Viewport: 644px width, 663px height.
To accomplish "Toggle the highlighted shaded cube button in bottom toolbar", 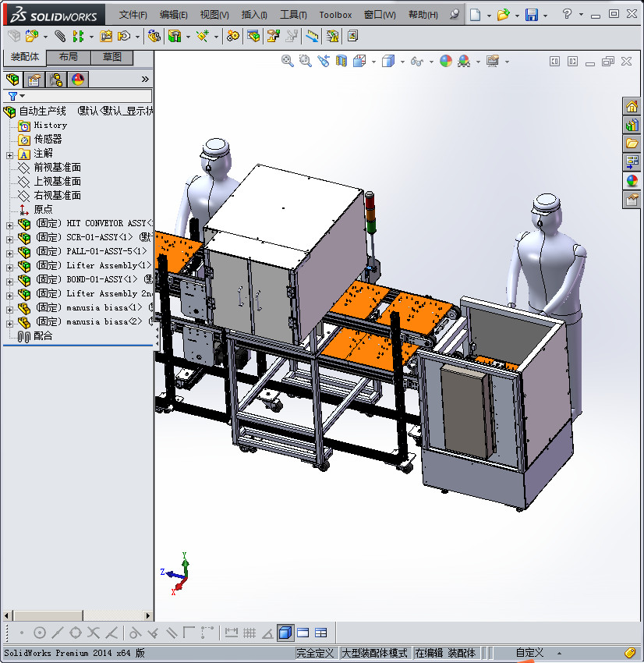I will click(285, 633).
